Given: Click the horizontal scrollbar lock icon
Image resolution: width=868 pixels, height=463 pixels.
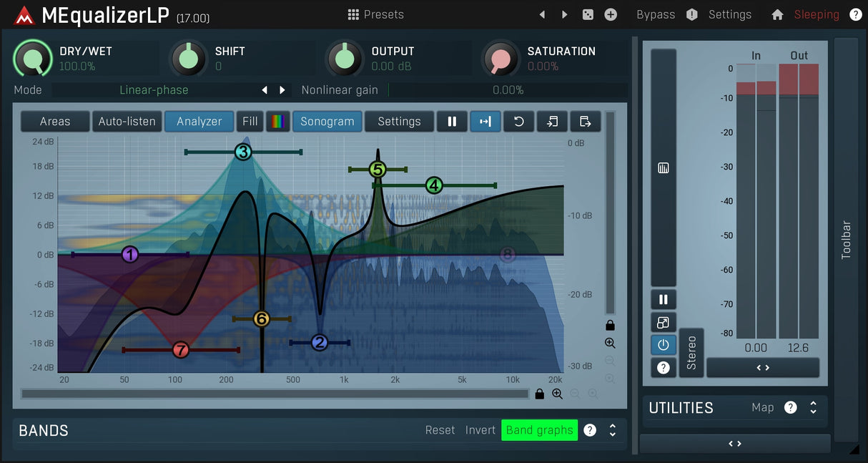Looking at the screenshot, I should tap(540, 394).
